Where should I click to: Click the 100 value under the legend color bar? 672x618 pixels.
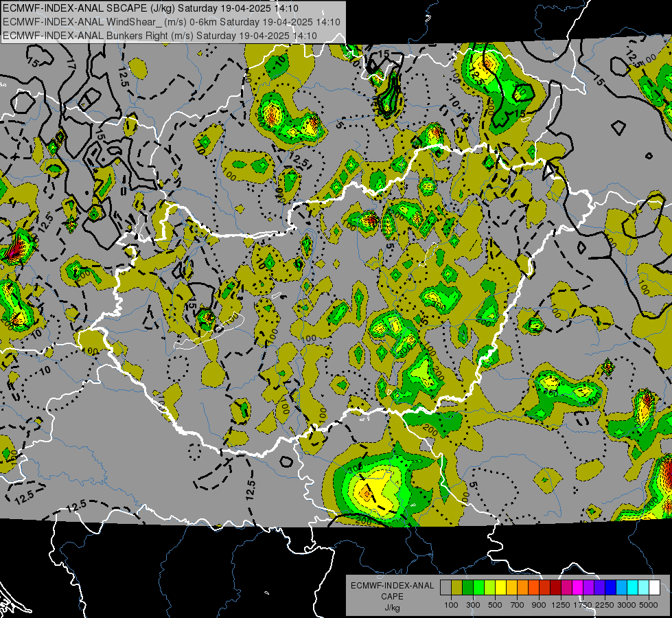click(x=451, y=605)
